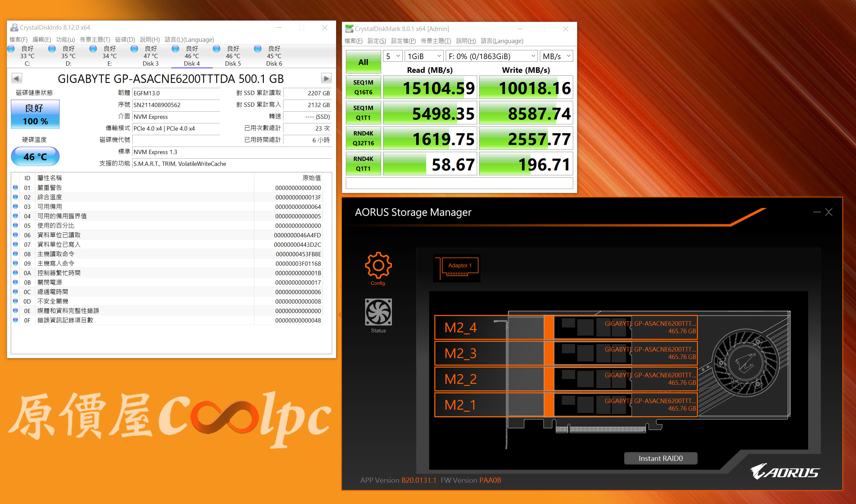Select the M2_4 drive slot
The width and height of the screenshot is (856, 504).
tap(566, 327)
